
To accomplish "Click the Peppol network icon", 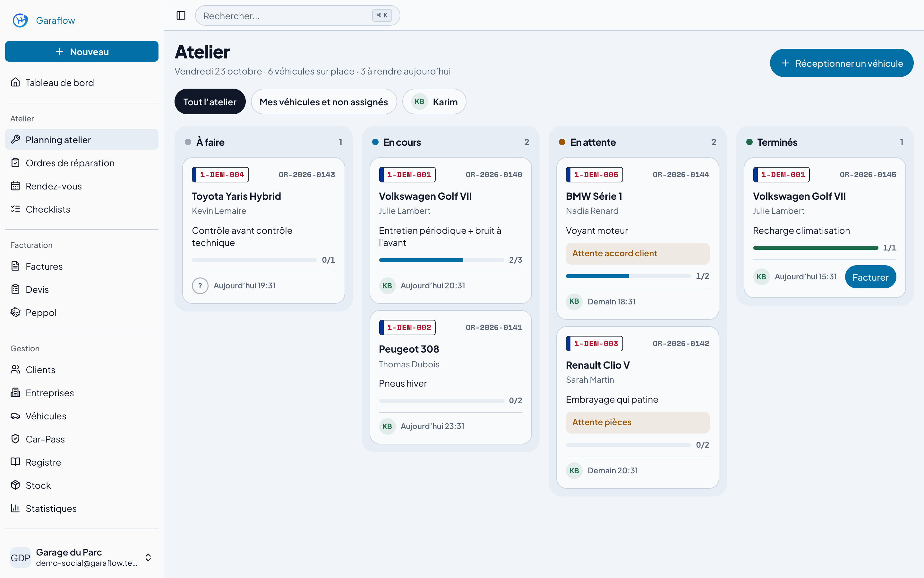I will 15,312.
